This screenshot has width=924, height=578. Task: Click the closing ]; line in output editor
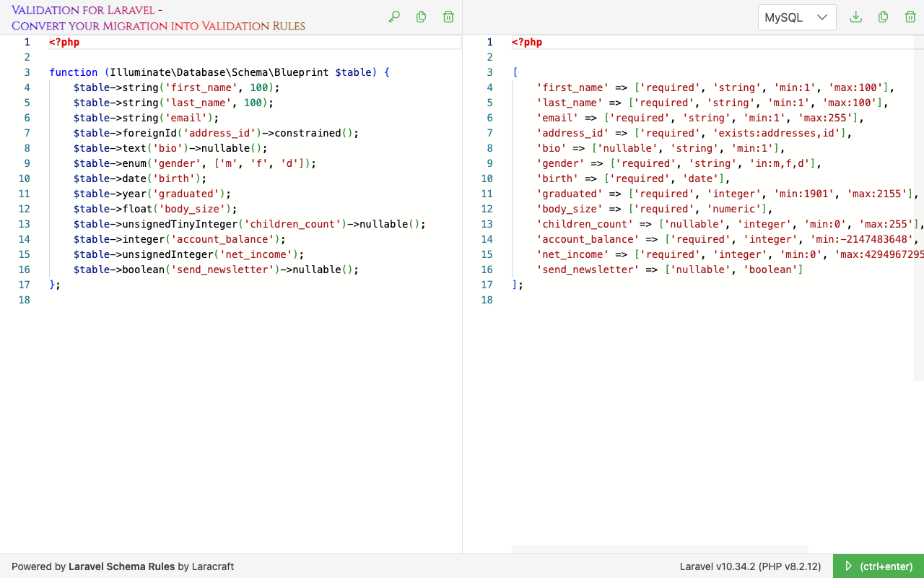518,285
